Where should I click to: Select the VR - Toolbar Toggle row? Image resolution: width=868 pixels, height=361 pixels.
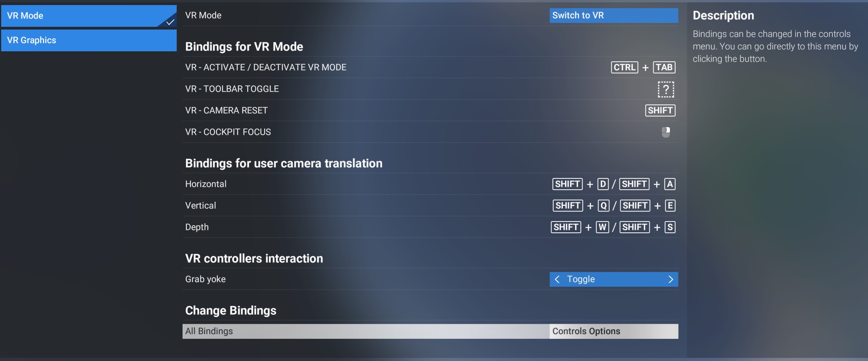click(x=430, y=89)
